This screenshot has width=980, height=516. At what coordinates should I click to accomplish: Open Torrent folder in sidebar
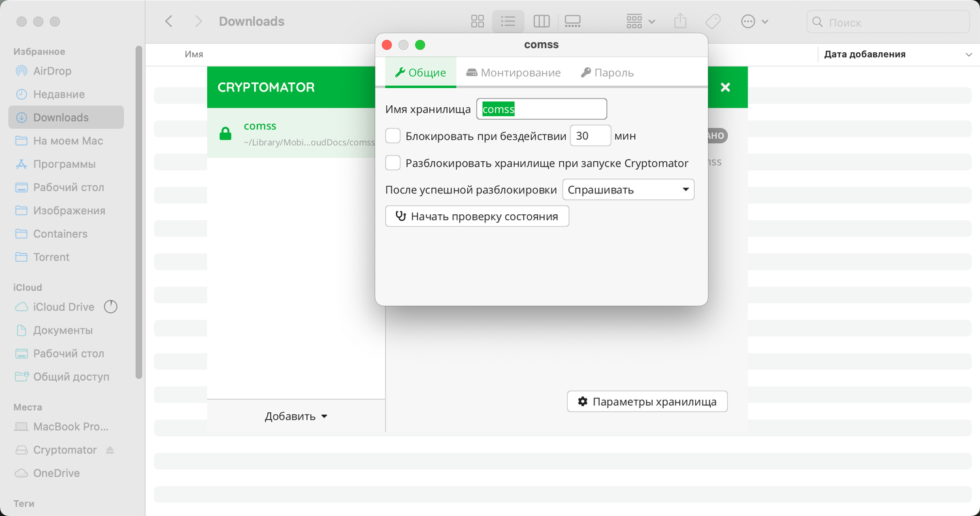66,257
